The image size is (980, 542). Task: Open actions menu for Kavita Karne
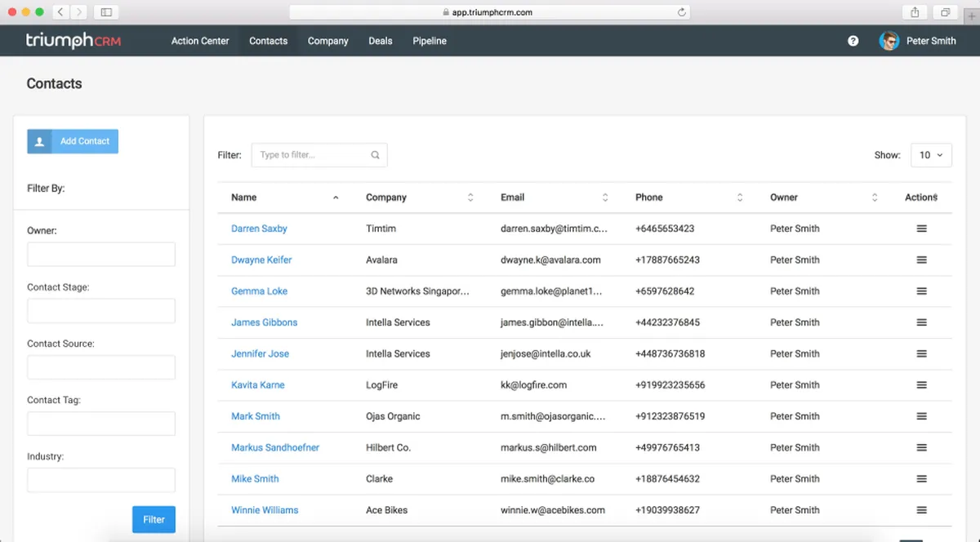[x=921, y=385]
